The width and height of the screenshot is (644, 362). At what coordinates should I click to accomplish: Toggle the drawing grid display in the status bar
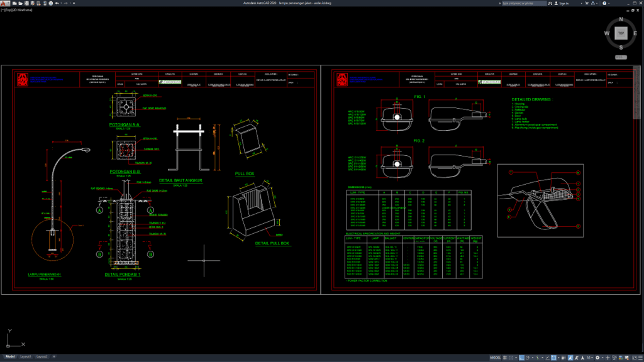[x=504, y=357]
